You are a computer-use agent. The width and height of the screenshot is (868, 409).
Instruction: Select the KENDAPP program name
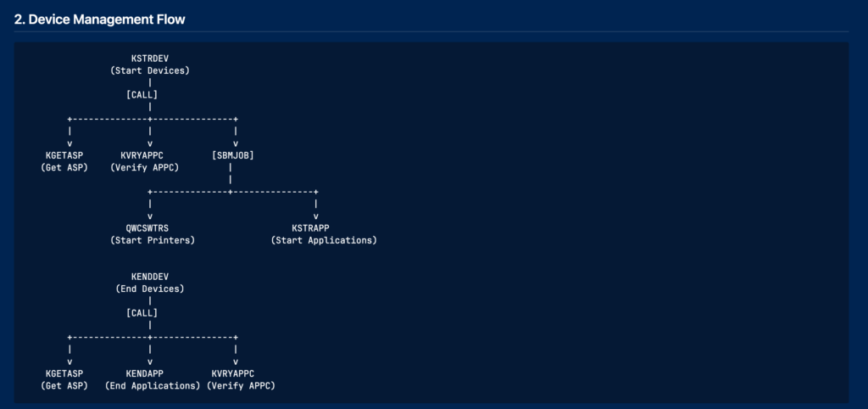click(144, 373)
